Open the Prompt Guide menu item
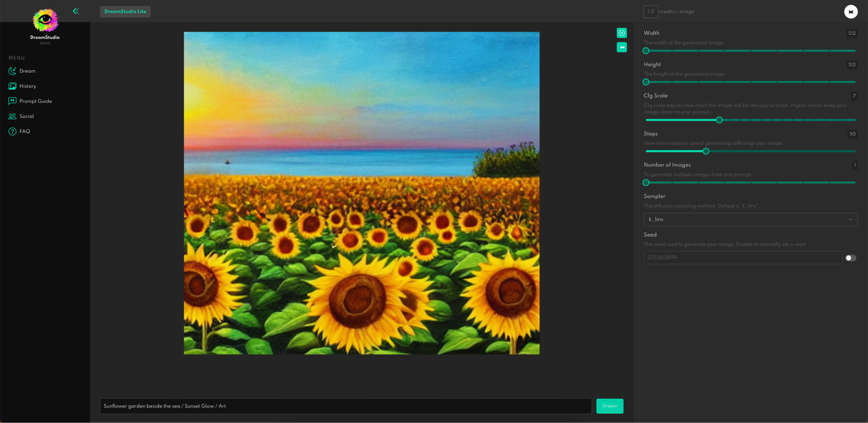 click(x=35, y=101)
